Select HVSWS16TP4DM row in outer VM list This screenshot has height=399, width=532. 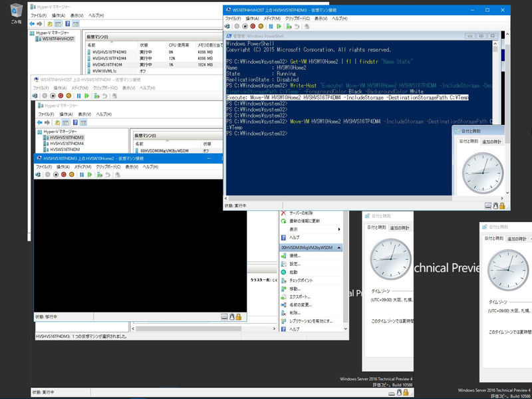click(154, 65)
